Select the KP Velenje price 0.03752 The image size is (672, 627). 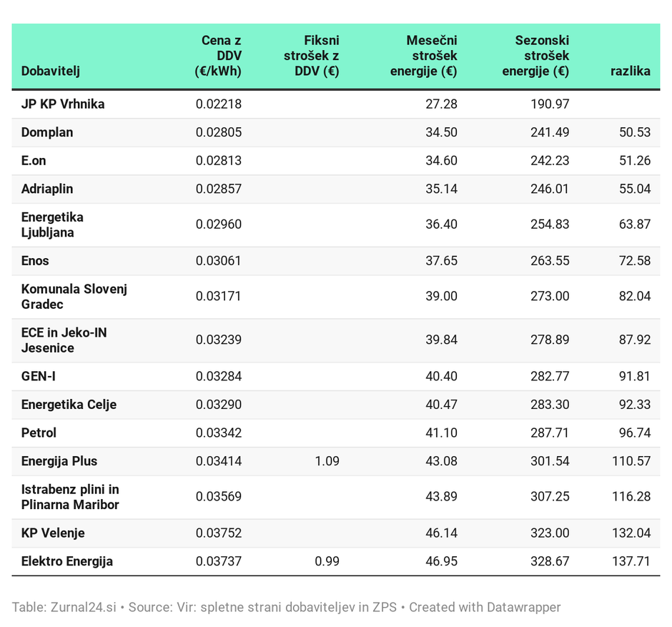coord(218,533)
